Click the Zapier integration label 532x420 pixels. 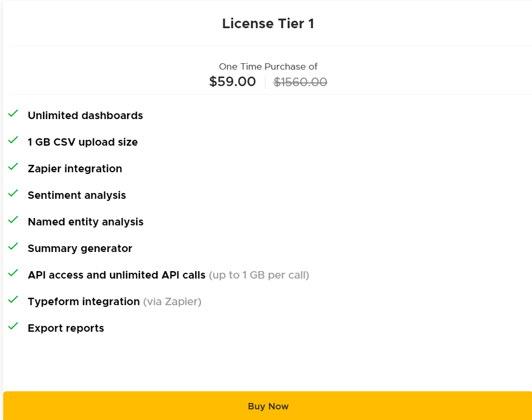[x=74, y=169]
